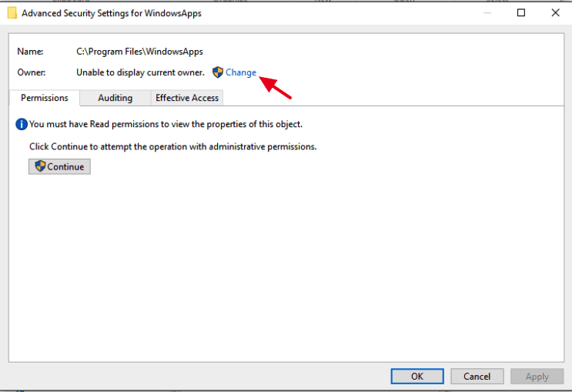This screenshot has width=572, height=392.
Task: Minimize the Advanced Security Settings window
Action: pyautogui.click(x=488, y=13)
